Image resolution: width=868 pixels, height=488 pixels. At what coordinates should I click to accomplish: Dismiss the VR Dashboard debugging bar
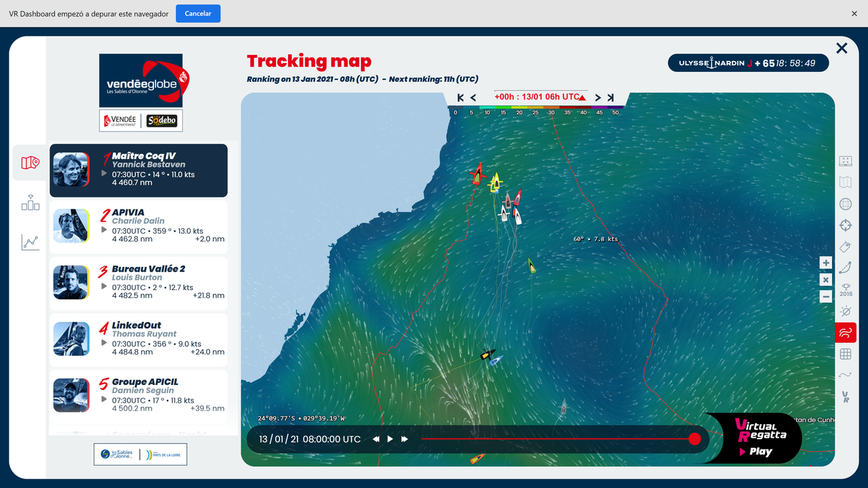pos(854,14)
